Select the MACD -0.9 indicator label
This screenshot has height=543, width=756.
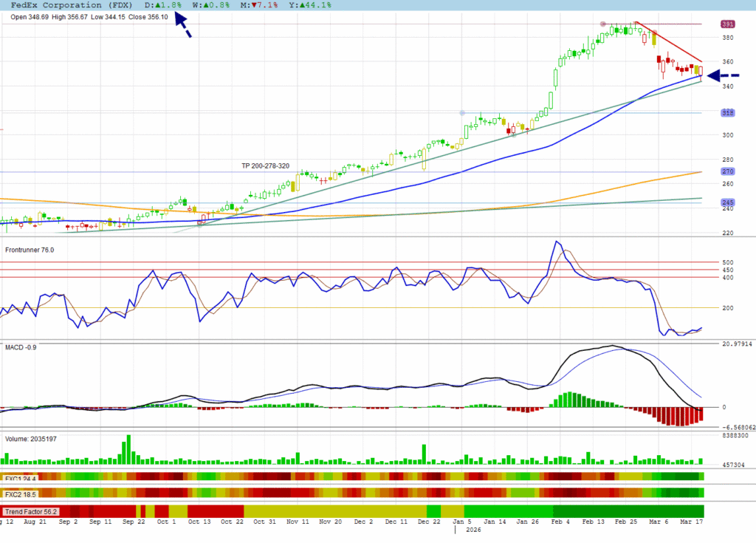coord(21,347)
